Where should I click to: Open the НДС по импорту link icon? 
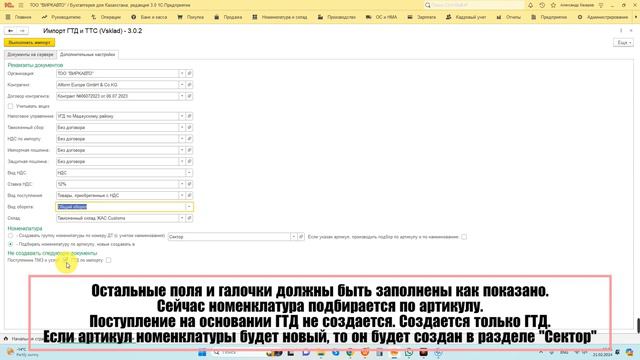pos(189,139)
